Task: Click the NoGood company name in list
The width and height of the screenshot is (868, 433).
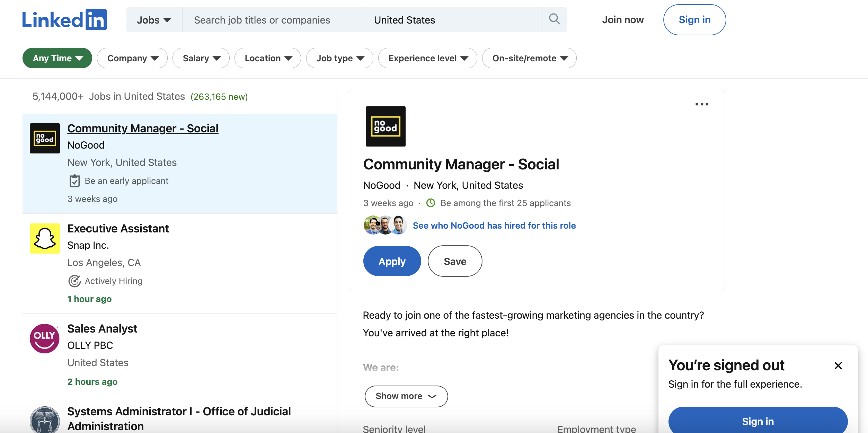Action: (86, 145)
